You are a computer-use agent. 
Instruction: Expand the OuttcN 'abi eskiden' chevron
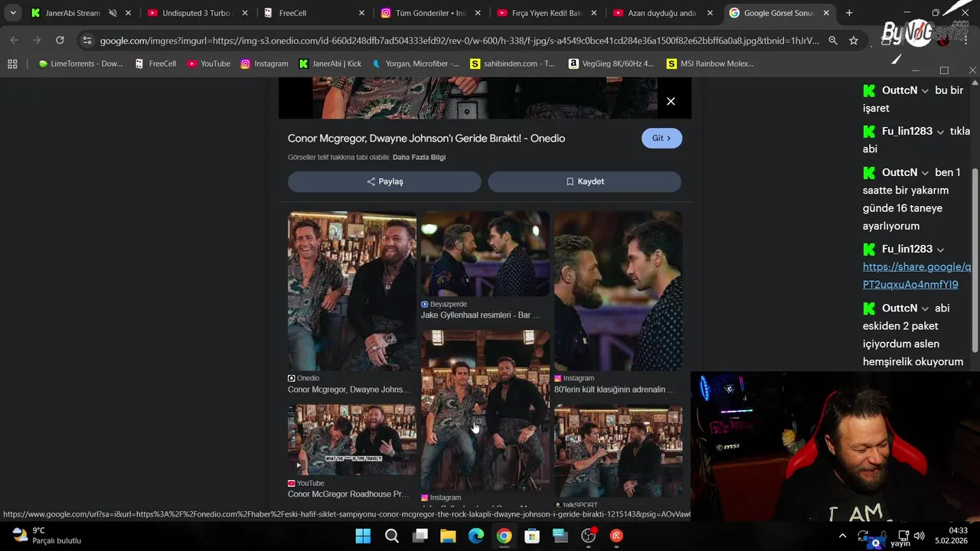click(x=925, y=308)
